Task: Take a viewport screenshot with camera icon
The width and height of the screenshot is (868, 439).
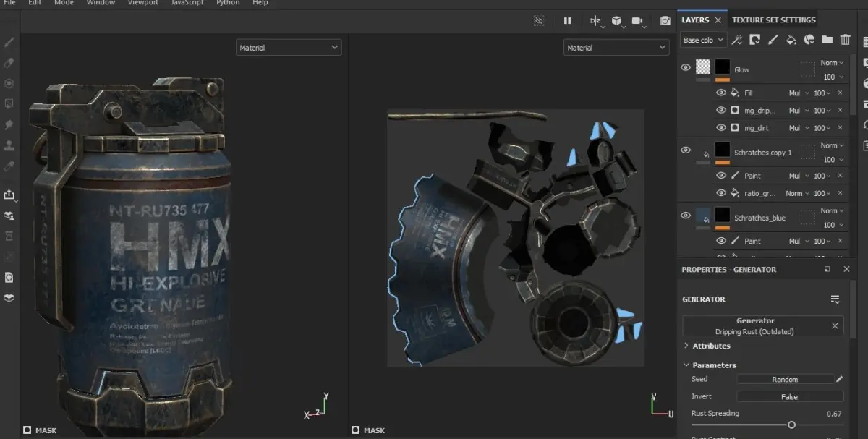Action: click(x=665, y=21)
